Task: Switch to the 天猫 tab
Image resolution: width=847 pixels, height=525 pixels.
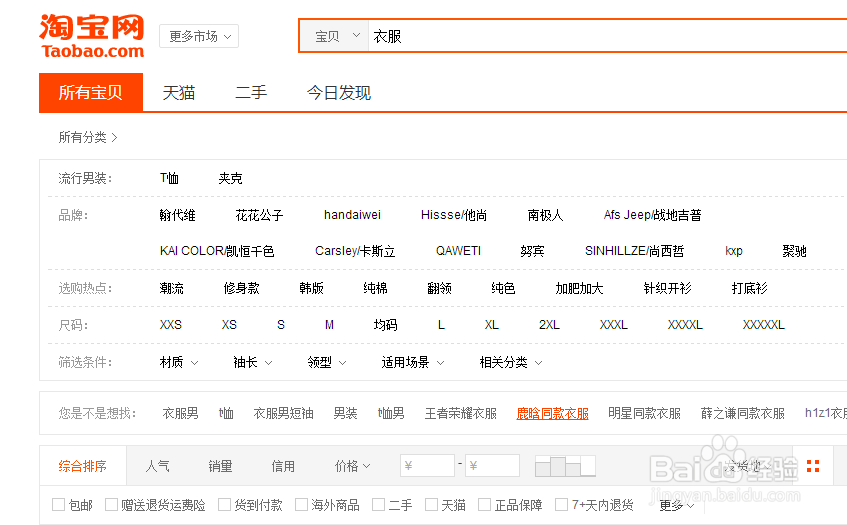Action: [179, 92]
